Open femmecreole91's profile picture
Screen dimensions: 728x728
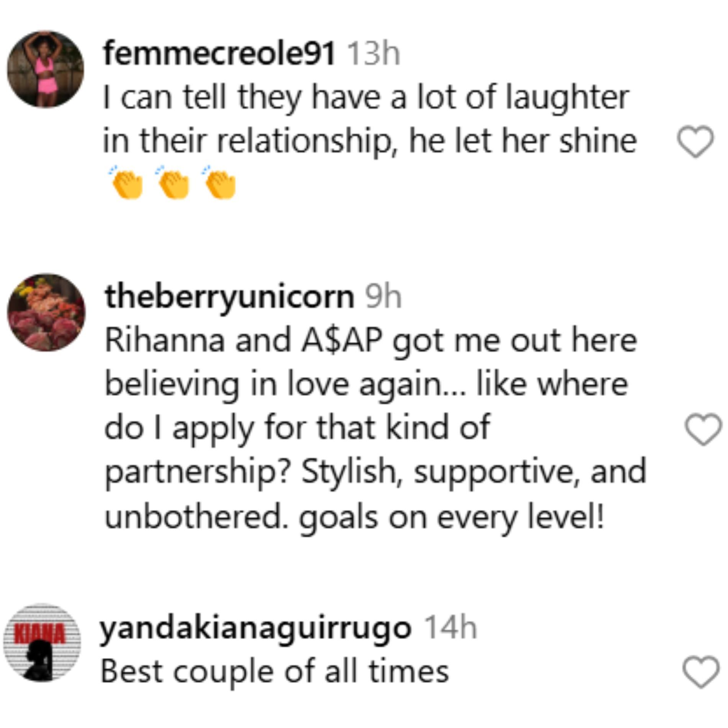pyautogui.click(x=45, y=69)
